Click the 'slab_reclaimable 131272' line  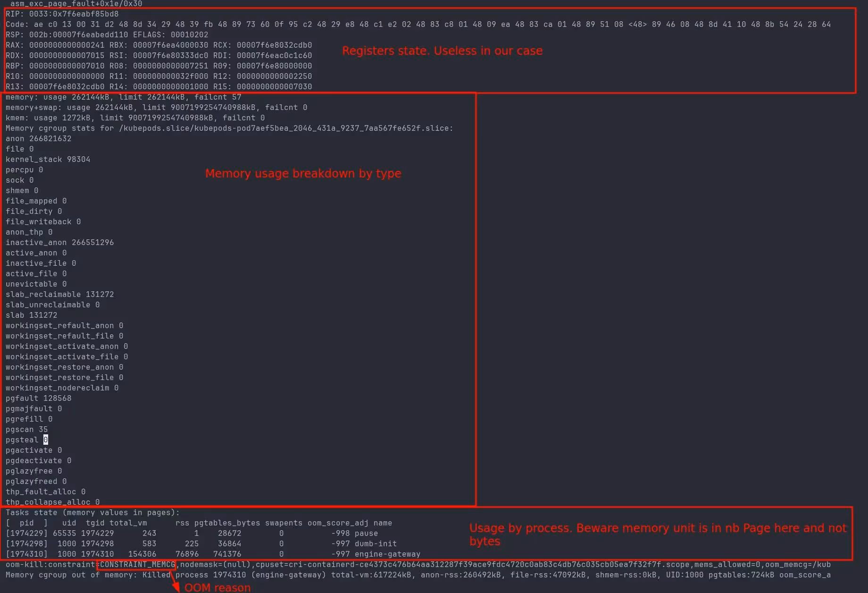click(60, 295)
